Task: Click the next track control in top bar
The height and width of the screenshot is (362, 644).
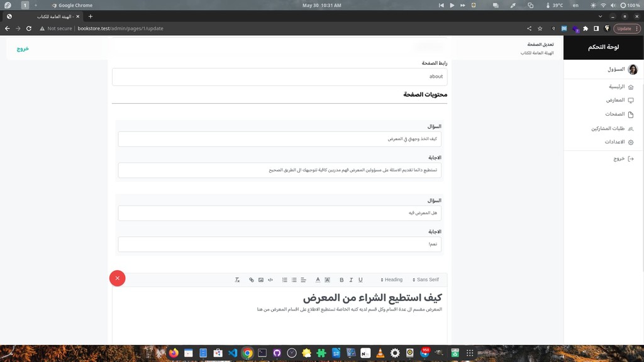Action: pos(463,5)
